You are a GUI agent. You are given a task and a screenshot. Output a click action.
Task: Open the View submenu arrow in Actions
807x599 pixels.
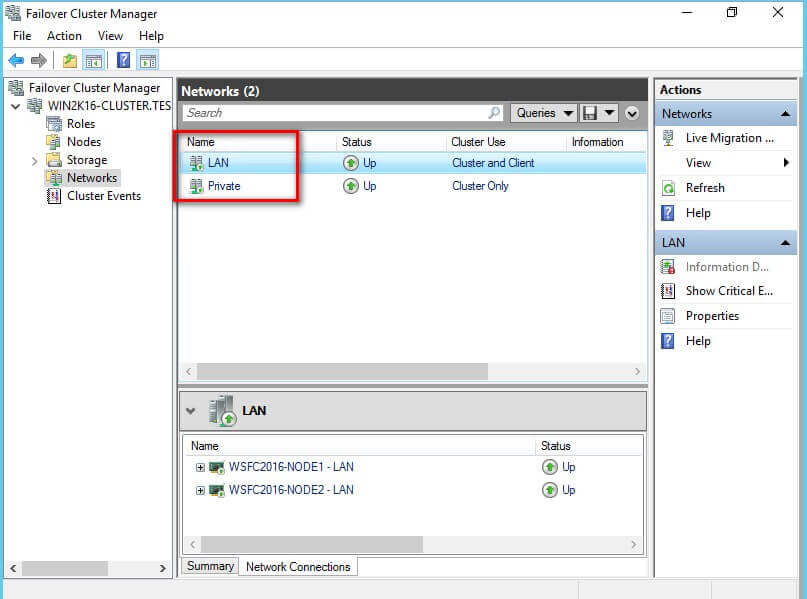(786, 163)
